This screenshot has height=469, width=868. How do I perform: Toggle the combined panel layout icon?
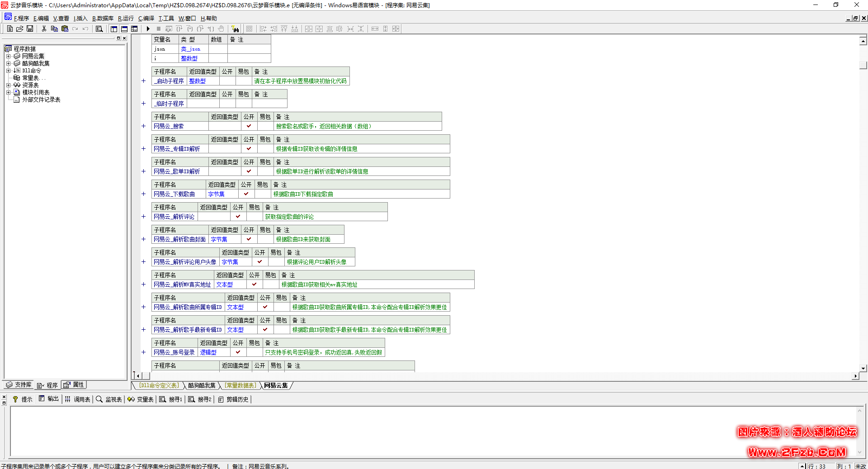coord(134,28)
